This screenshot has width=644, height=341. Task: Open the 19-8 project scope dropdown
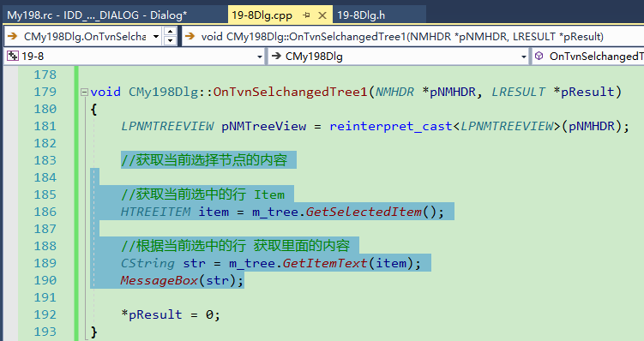(x=135, y=57)
